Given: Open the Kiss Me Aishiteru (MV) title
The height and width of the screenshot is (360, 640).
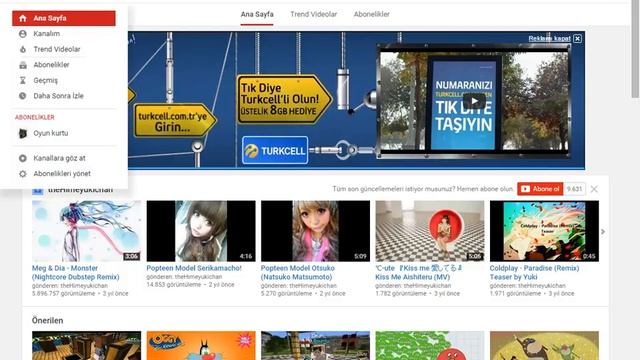Looking at the screenshot, I should click(x=419, y=272).
